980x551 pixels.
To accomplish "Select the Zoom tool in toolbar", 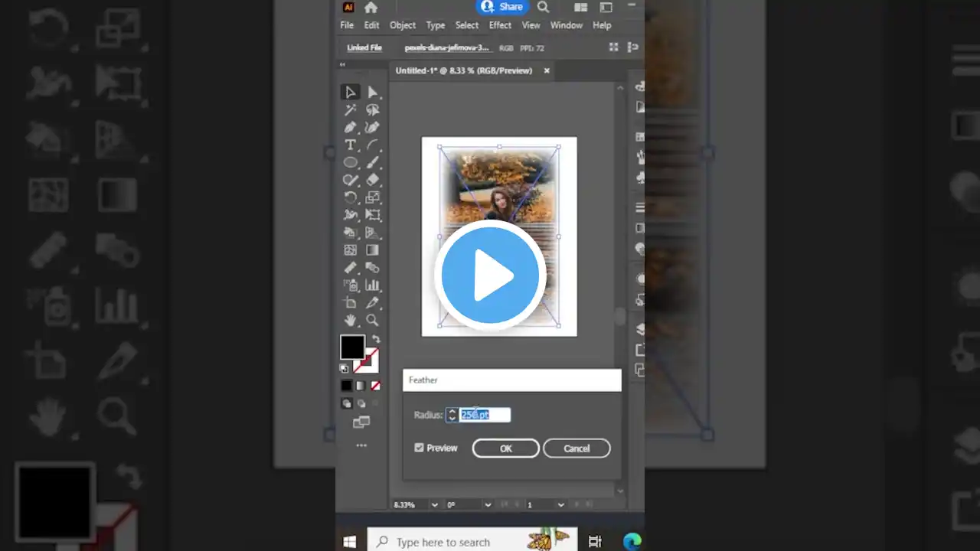I will coord(373,320).
